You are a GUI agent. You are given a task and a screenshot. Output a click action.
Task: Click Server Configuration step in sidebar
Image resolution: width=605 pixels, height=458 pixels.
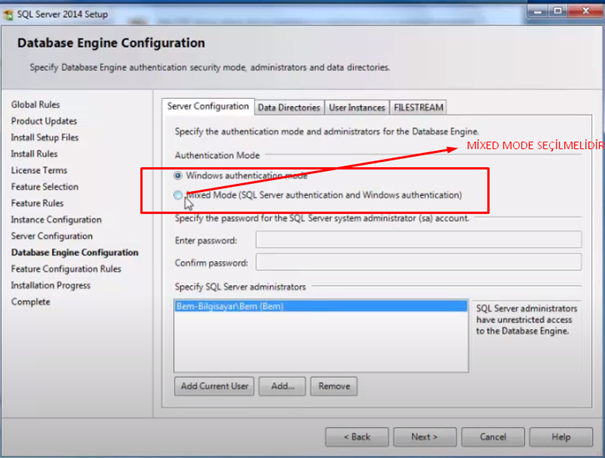tap(52, 236)
